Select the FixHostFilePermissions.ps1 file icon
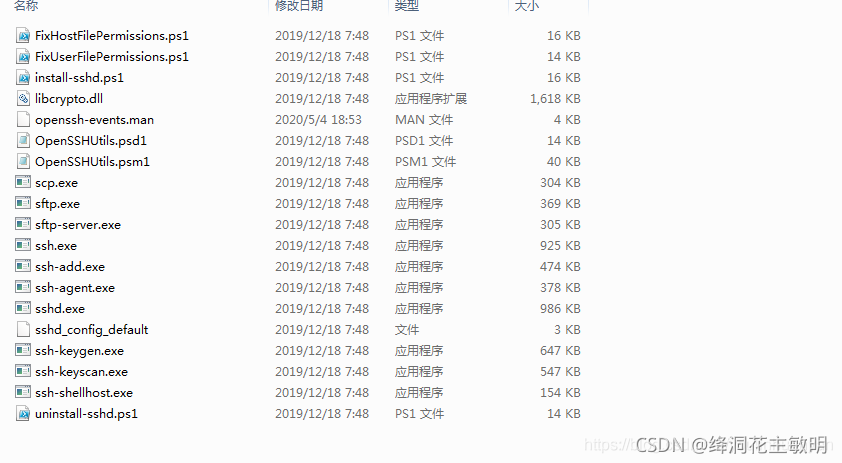The width and height of the screenshot is (842, 463). click(23, 35)
